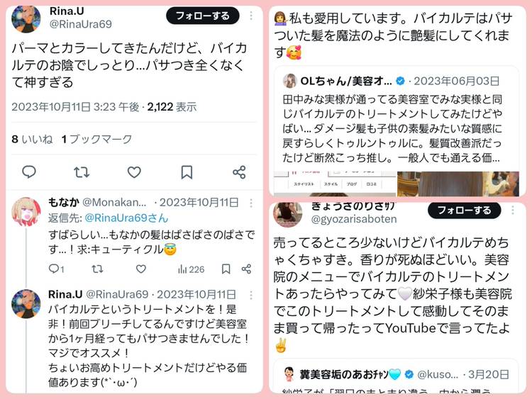This screenshot has width=532, height=399.
Task: Retweet Rina.U's main tweet
Action: point(82,172)
